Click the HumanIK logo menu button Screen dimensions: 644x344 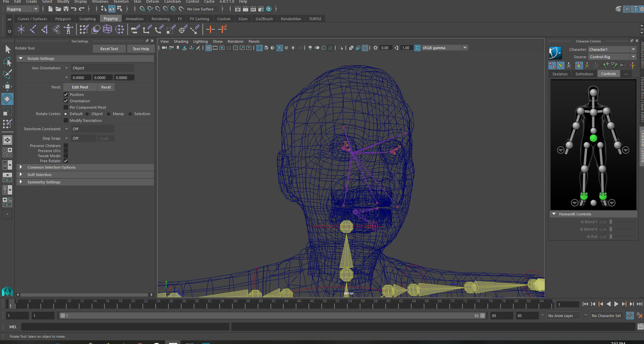[x=555, y=53]
